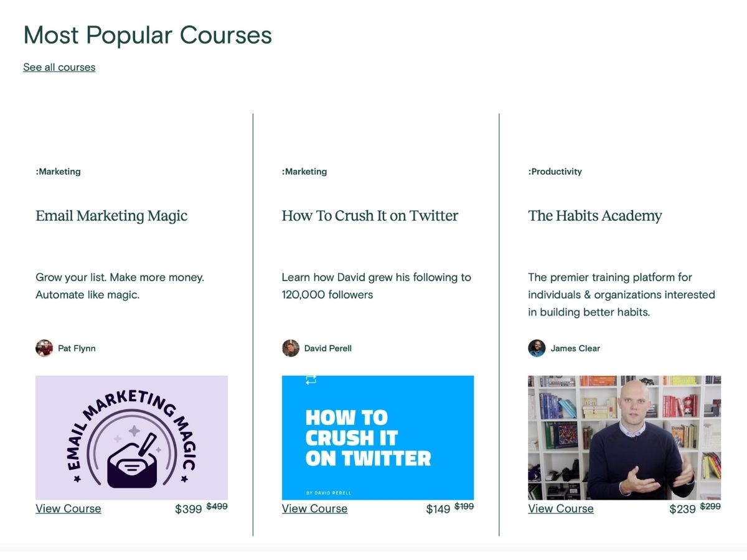This screenshot has height=560, width=747.
Task: View Course for The Habits Academy
Action: pos(561,508)
